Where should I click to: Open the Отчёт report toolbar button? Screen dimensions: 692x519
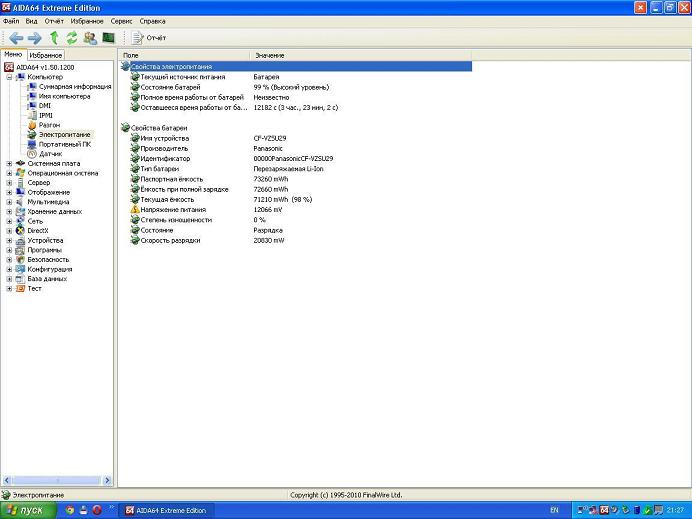(x=149, y=37)
